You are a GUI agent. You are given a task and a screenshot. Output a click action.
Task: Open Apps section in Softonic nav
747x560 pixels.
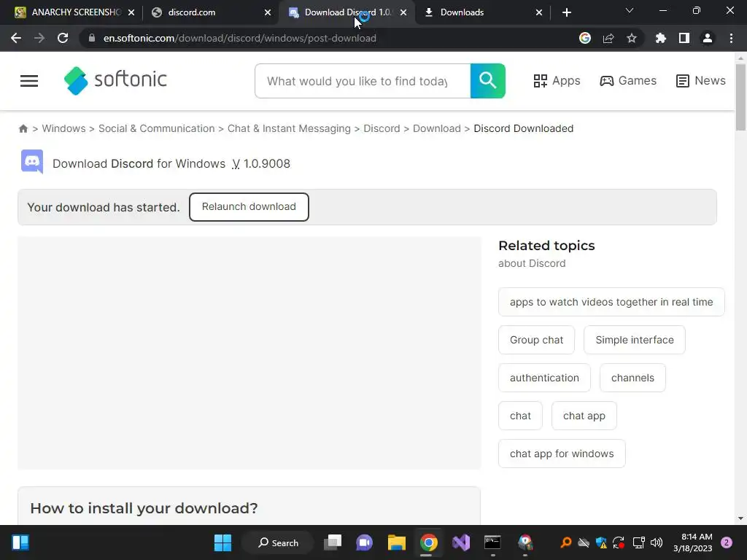coord(557,81)
